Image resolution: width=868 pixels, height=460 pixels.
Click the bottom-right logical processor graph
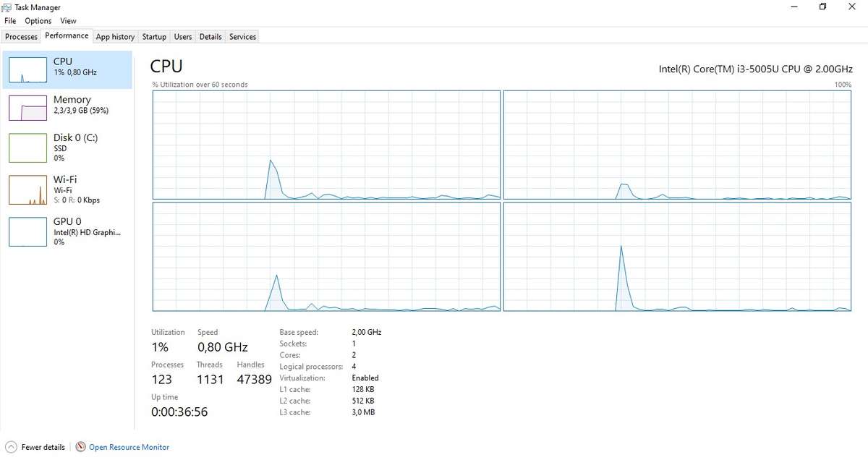pyautogui.click(x=678, y=257)
